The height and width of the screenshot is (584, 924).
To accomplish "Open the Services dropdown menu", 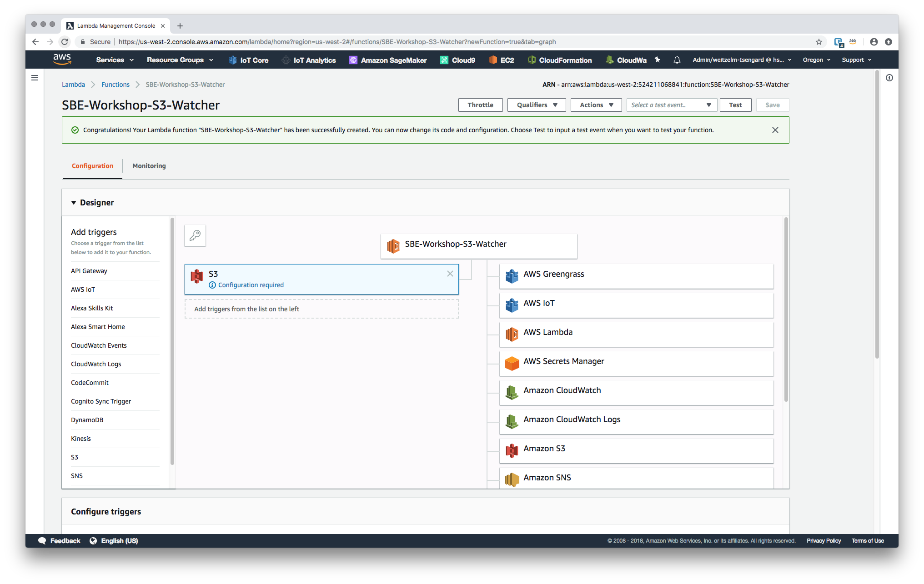I will tap(115, 60).
